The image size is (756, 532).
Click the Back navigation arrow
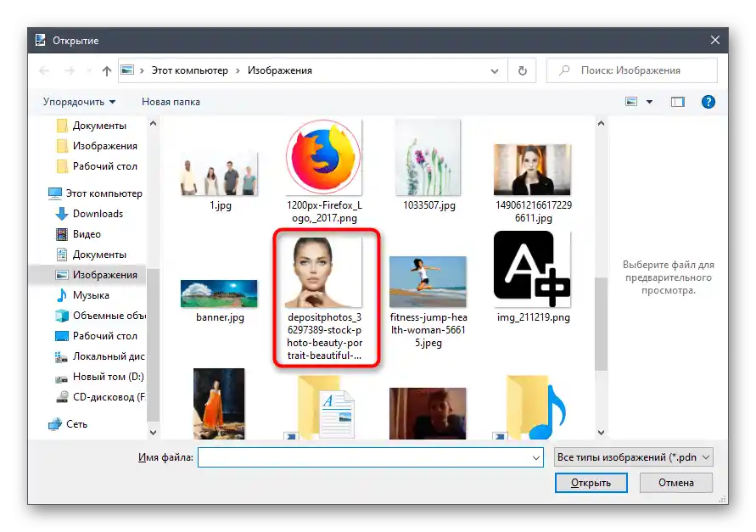44,71
